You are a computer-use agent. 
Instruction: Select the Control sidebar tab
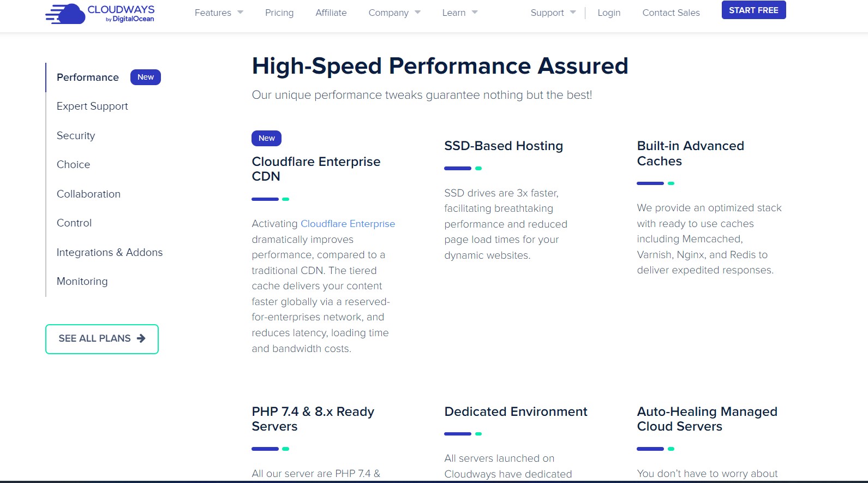pos(74,223)
